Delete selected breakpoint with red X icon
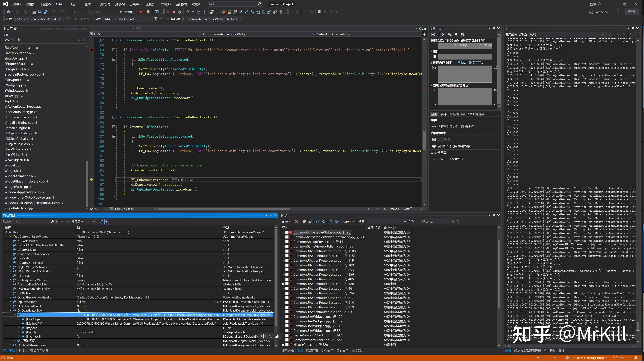The width and height of the screenshot is (644, 361). [296, 222]
